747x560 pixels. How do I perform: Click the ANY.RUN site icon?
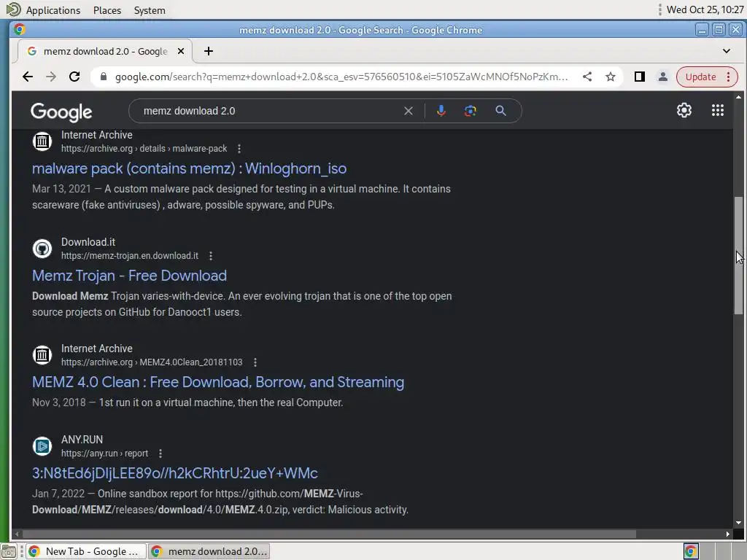tap(42, 446)
